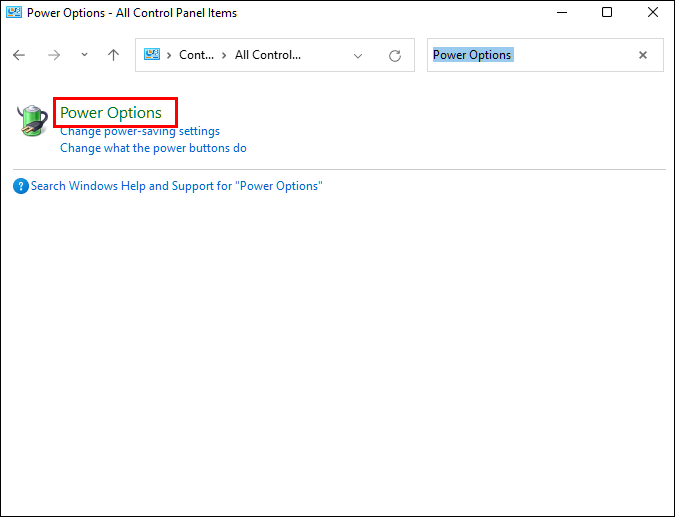Click the Control Panel icon in address bar
This screenshot has height=517, width=675.
[152, 55]
